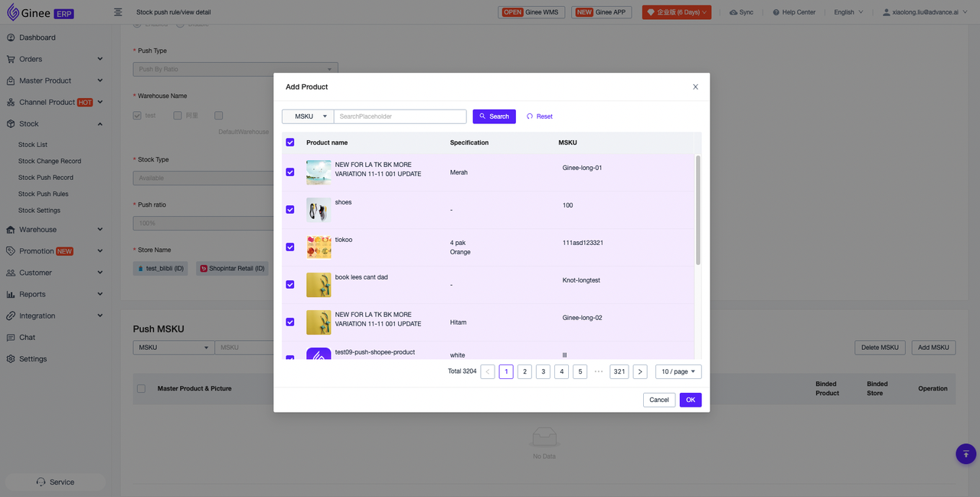The image size is (980, 497).
Task: Toggle the sidebar collapse hamburger icon
Action: (118, 12)
